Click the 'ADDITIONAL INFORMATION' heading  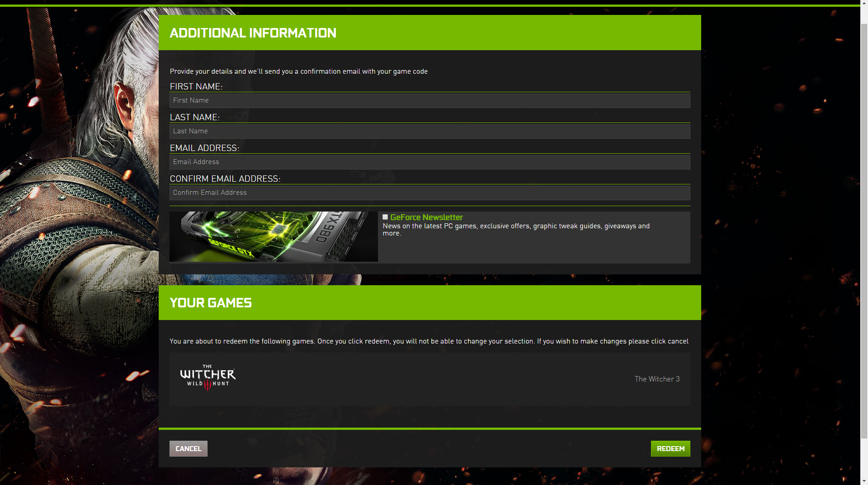point(253,33)
